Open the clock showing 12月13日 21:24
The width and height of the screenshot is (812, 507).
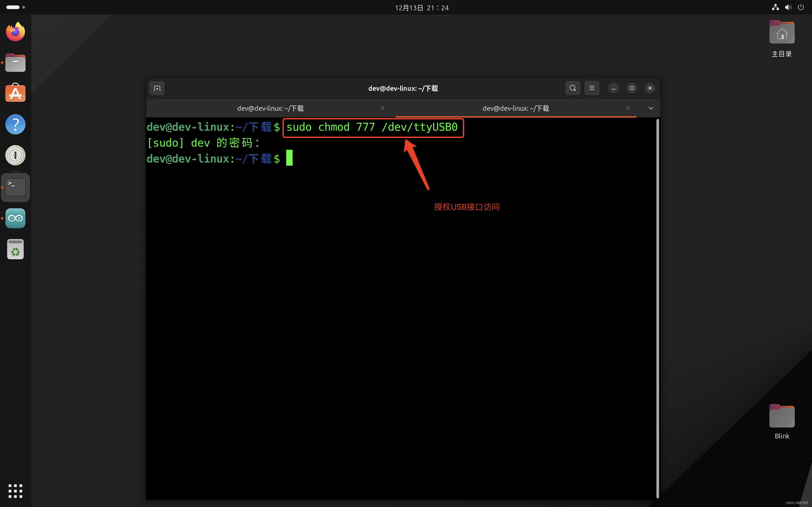click(x=422, y=8)
